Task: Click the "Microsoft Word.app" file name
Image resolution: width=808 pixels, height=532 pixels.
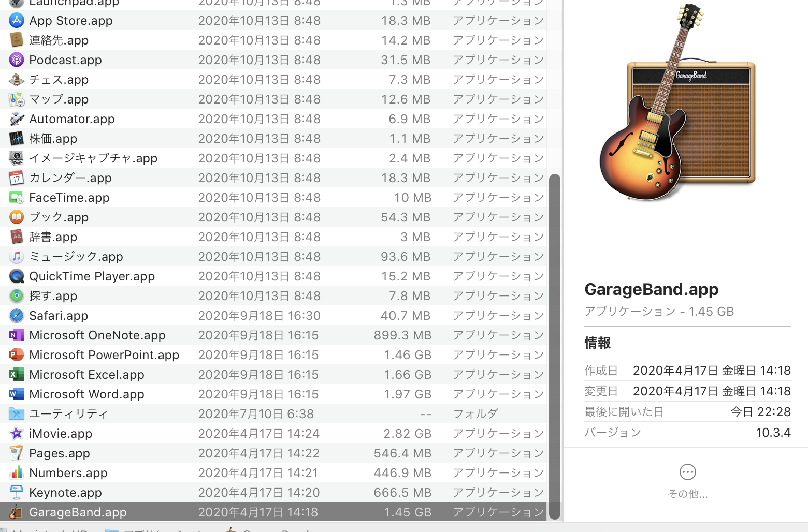Action: point(86,394)
